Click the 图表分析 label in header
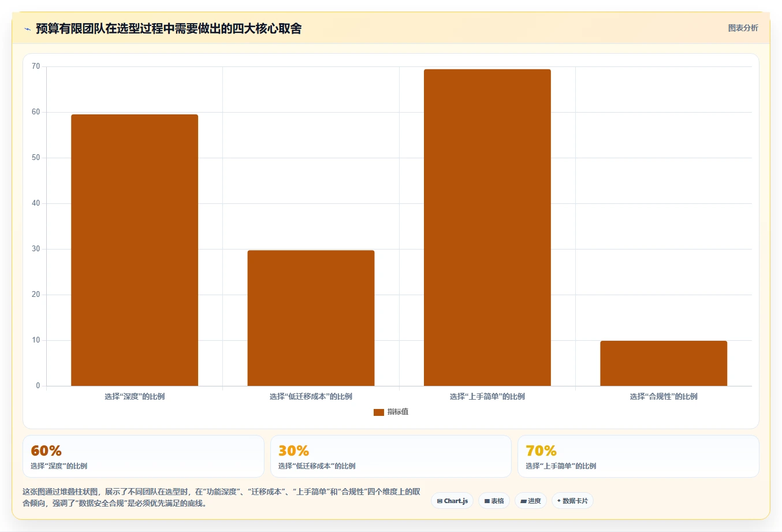This screenshot has width=782, height=532. pyautogui.click(x=743, y=28)
